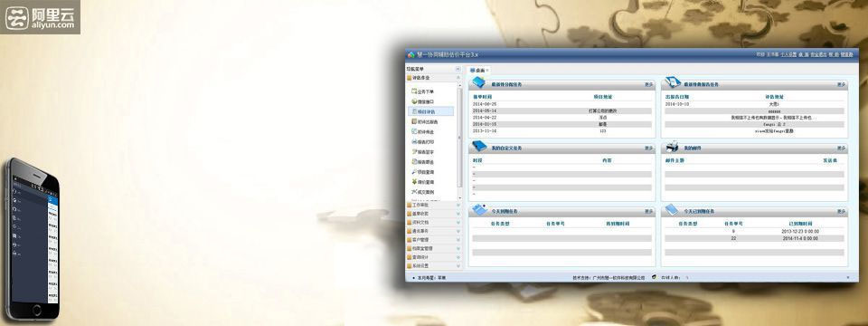Viewport: 868px width, 326px height.
Task: Click the arrow at status bar right end
Action: point(847,277)
